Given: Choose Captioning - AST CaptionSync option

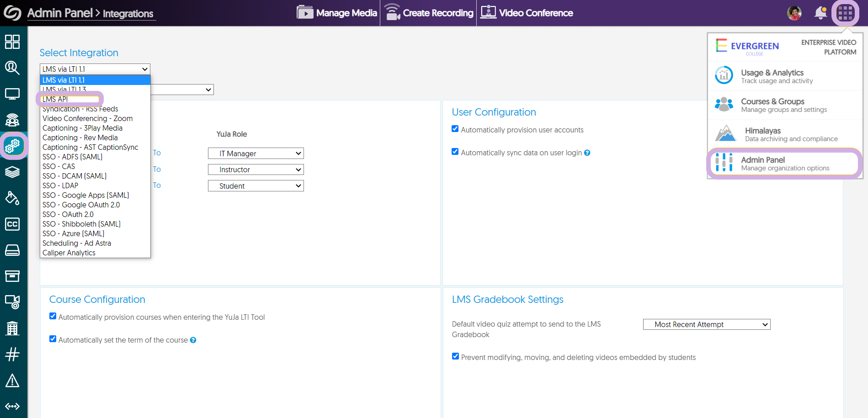Looking at the screenshot, I should [95, 147].
